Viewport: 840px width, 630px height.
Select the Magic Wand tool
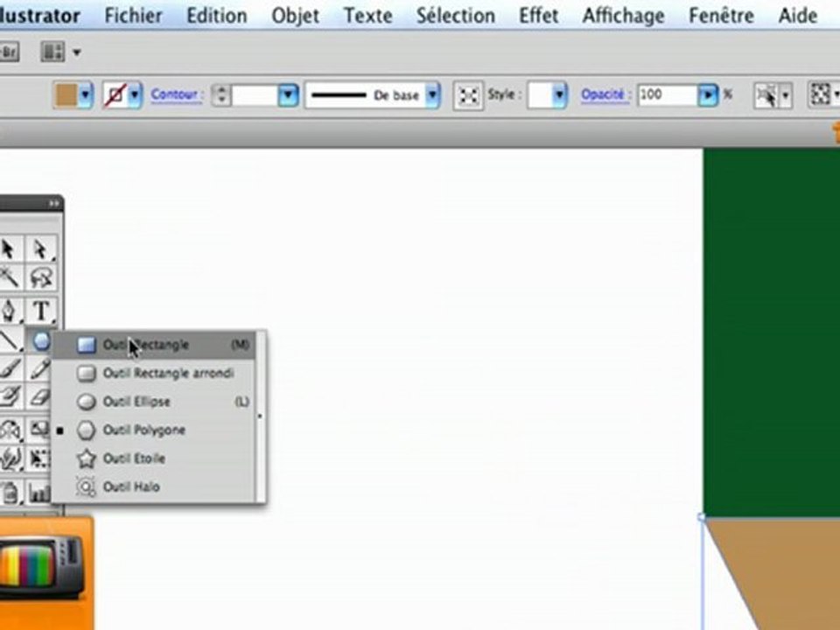9,277
